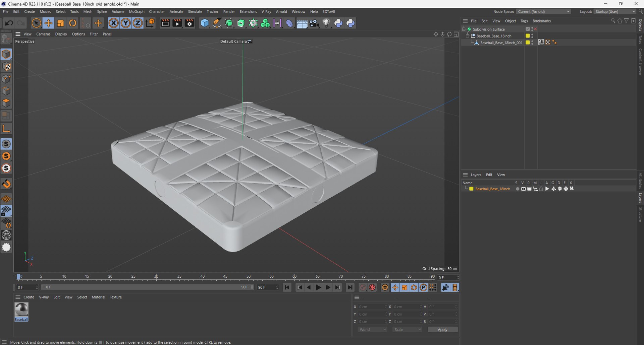Play the animation forward
The height and width of the screenshot is (345, 644).
tap(318, 287)
